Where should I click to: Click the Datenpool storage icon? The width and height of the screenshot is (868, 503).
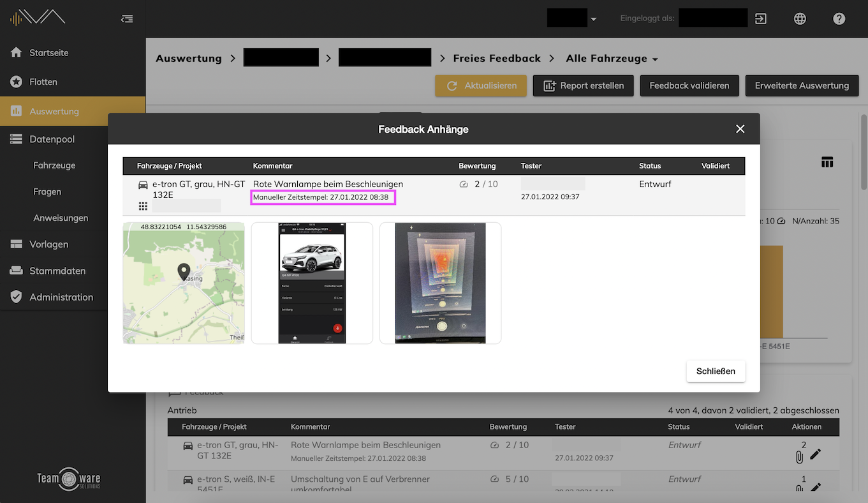click(16, 139)
